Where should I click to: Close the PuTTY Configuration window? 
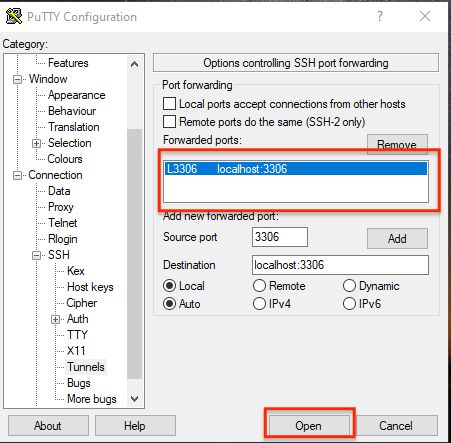tap(425, 16)
